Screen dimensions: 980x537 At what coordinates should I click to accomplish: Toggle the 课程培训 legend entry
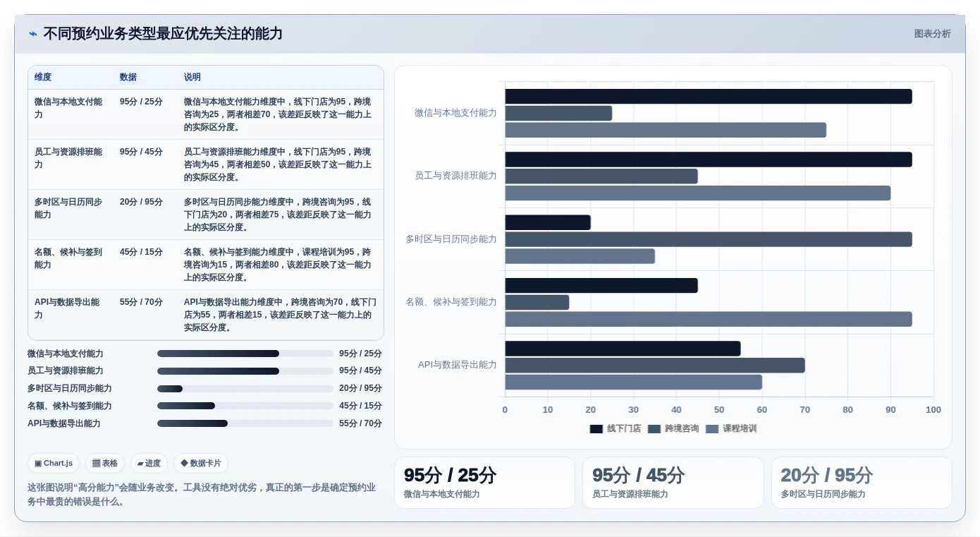[x=731, y=428]
